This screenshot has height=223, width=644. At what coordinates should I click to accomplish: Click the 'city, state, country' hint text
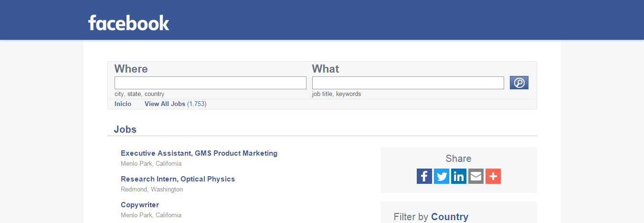[x=139, y=94]
